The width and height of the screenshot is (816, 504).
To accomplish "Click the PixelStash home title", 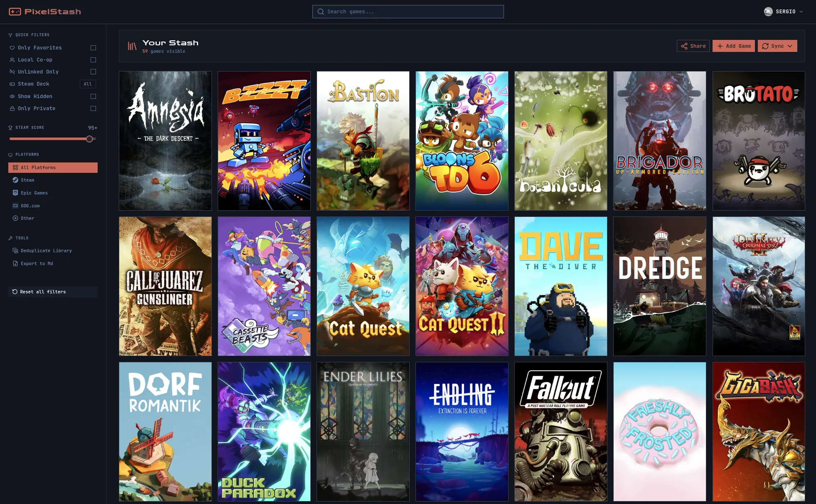I will [53, 12].
